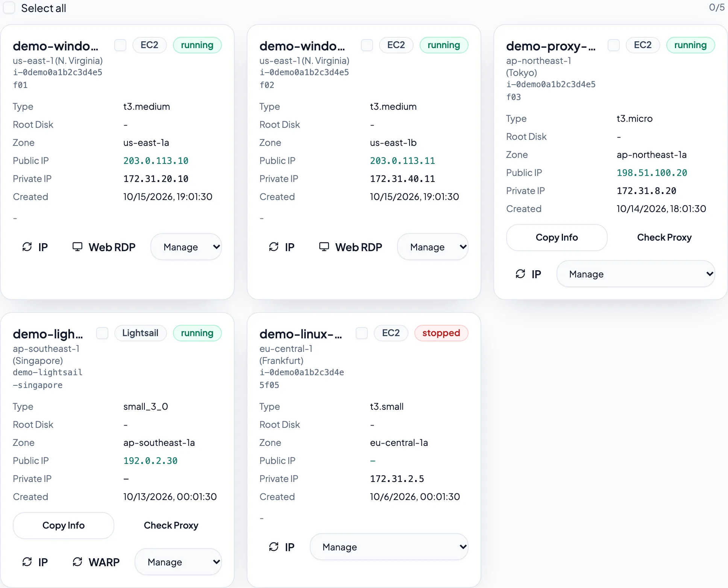The width and height of the screenshot is (728, 588).
Task: Open Manage dropdown on us-east-1b card
Action: pos(433,247)
